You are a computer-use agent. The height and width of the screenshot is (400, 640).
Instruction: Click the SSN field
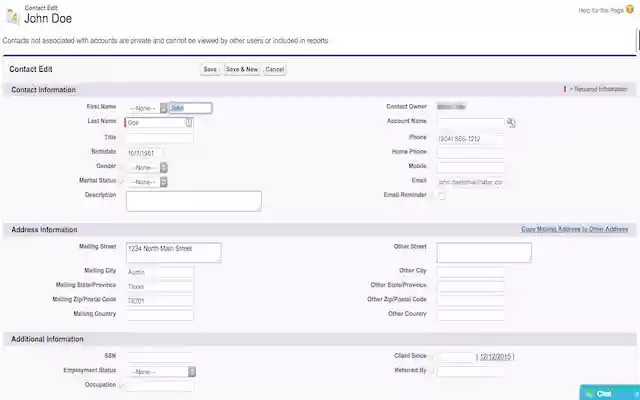click(x=160, y=357)
